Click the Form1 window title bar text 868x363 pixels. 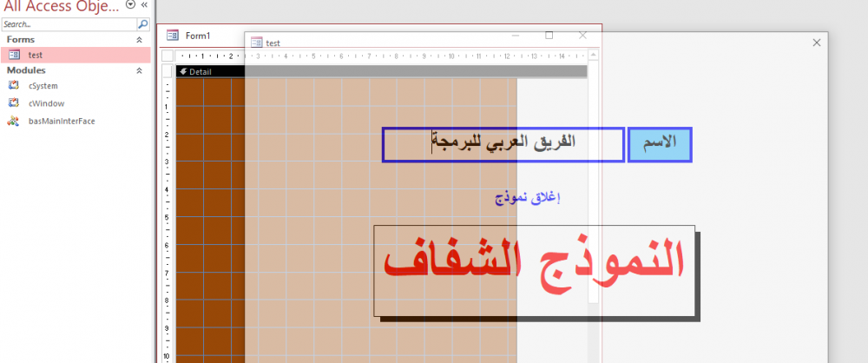[198, 36]
